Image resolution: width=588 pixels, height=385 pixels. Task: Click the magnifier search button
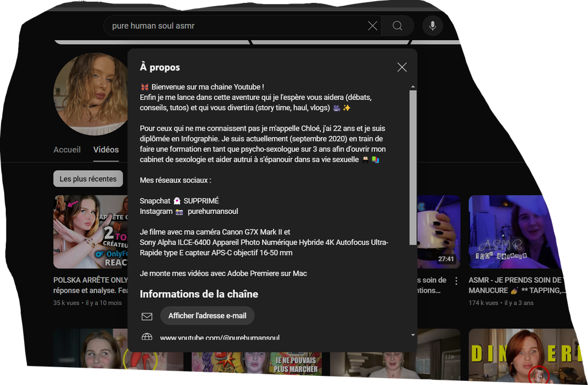[x=397, y=26]
